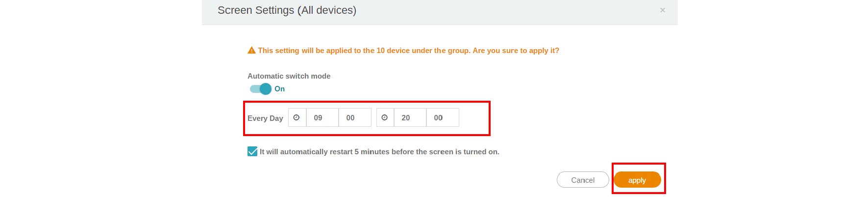868x197 pixels.
Task: Cancel the screen settings changes
Action: point(583,180)
